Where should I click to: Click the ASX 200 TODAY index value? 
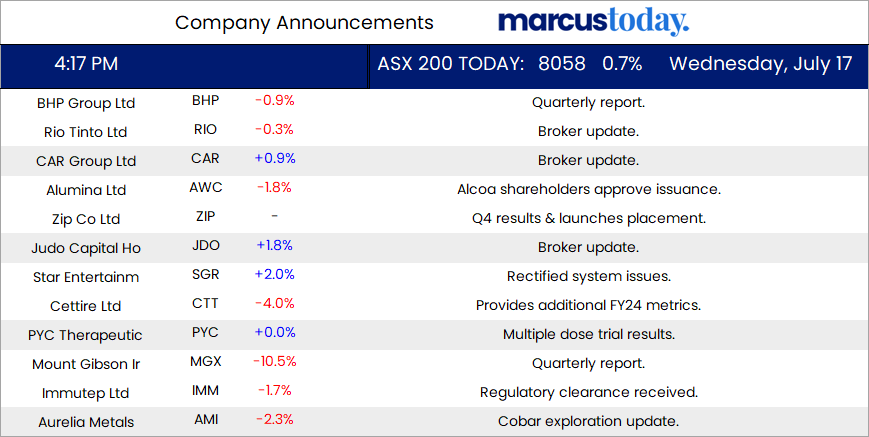561,64
